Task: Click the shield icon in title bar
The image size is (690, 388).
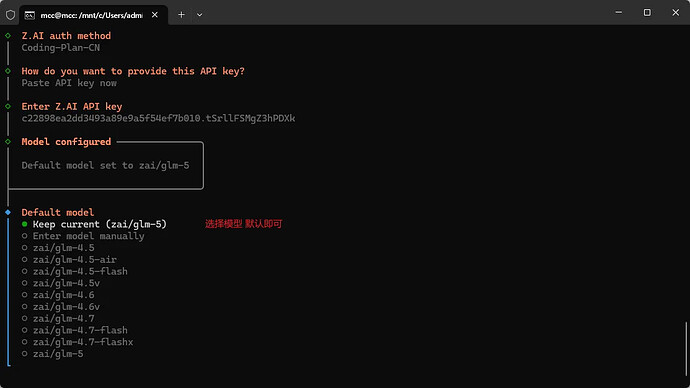Action: pos(11,15)
